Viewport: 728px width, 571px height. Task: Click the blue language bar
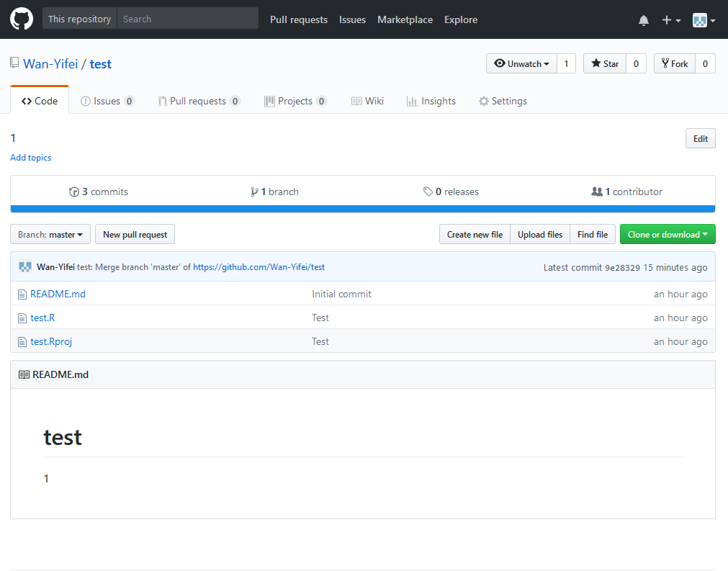(363, 209)
